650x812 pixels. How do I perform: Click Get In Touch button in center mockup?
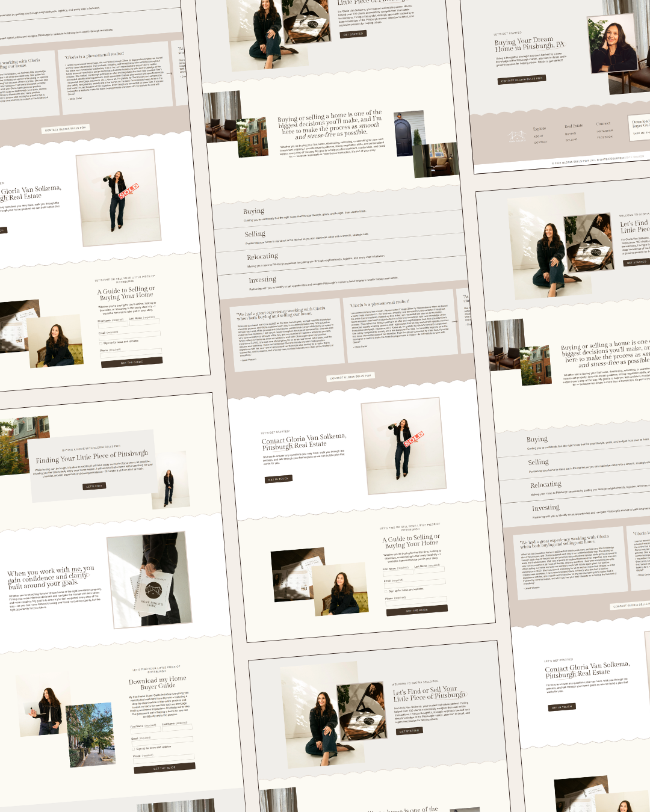pos(279,479)
